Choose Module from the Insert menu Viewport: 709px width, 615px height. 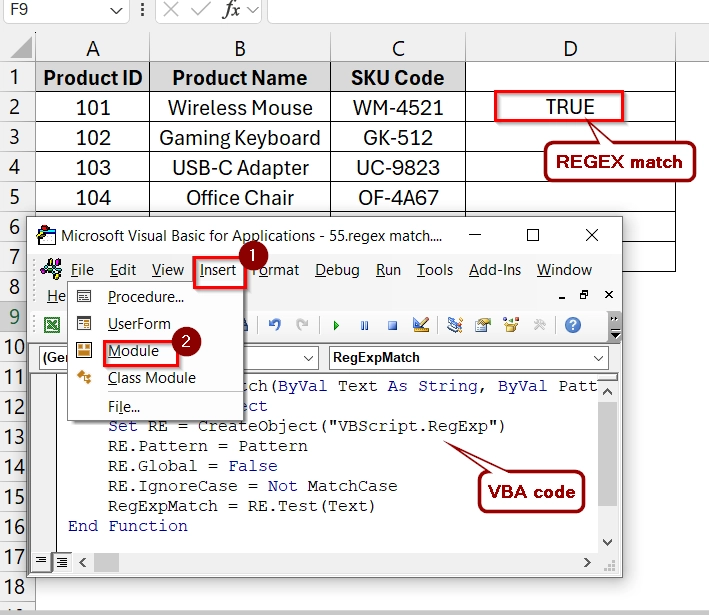click(x=133, y=351)
